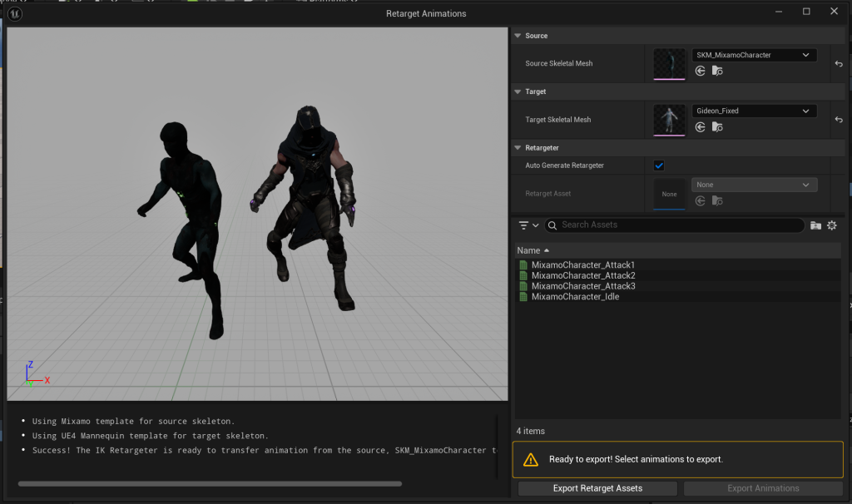852x504 pixels.
Task: Sort assets by Name column
Action: tap(533, 250)
